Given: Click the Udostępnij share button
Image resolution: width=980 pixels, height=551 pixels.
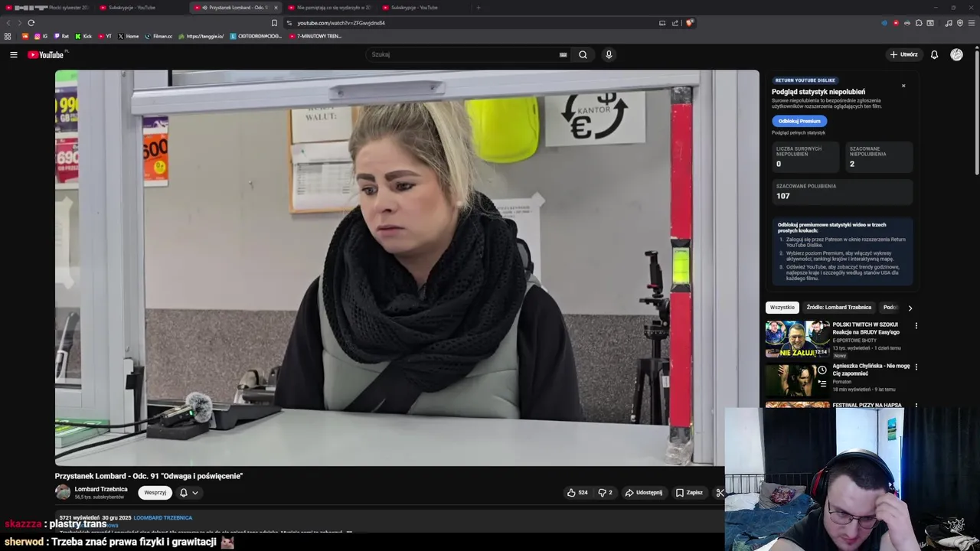Looking at the screenshot, I should pos(643,493).
